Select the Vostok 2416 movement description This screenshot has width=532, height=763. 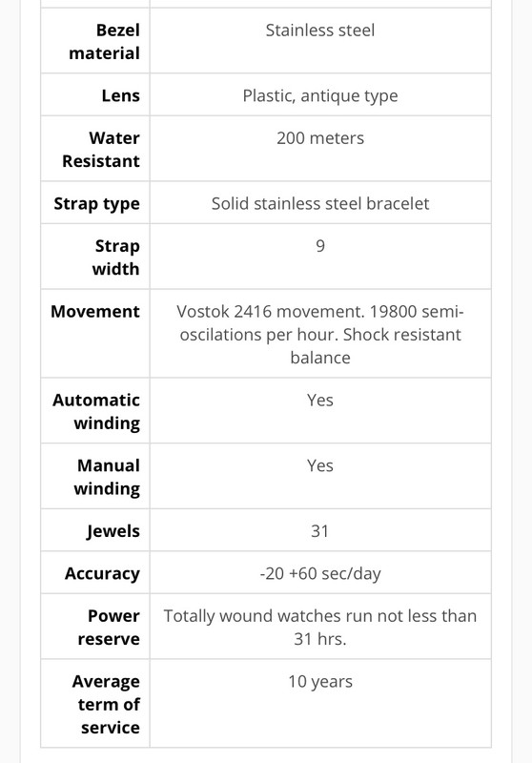pyautogui.click(x=320, y=335)
